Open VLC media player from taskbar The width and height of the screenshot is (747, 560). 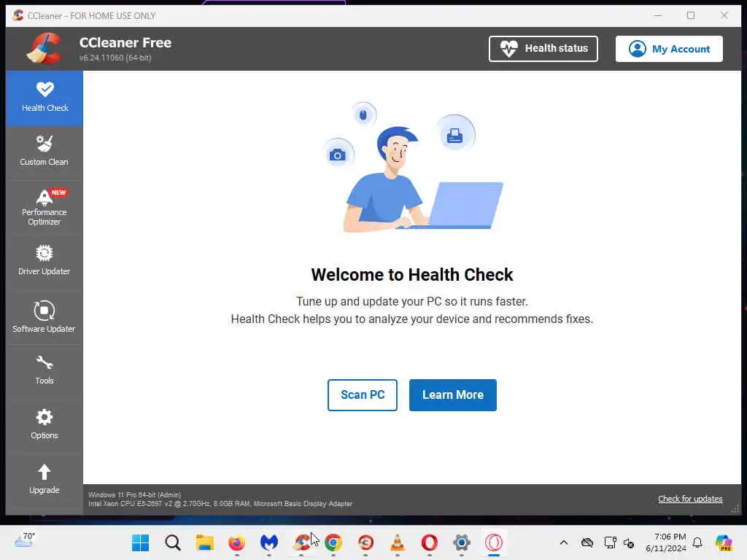point(398,542)
